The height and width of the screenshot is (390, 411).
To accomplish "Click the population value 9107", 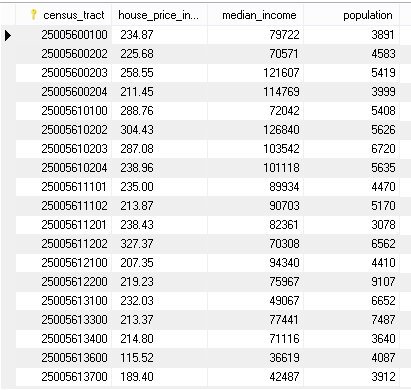I will click(x=383, y=282).
